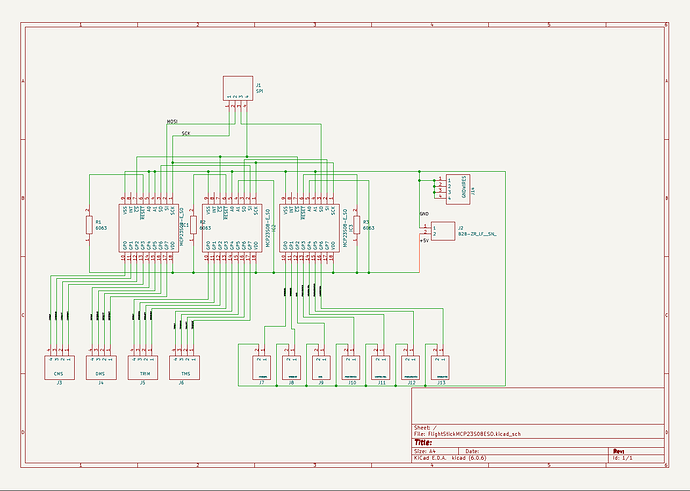The image size is (690, 491).
Task: Select the J2 B2B-ZR power connector
Action: point(443,231)
